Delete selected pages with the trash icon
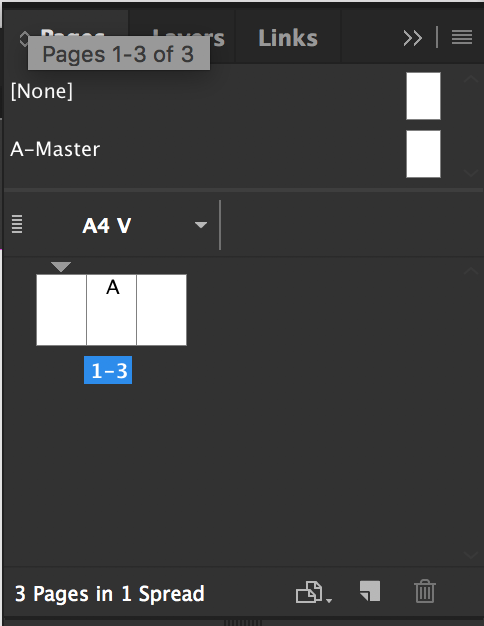484x626 pixels. pos(424,591)
